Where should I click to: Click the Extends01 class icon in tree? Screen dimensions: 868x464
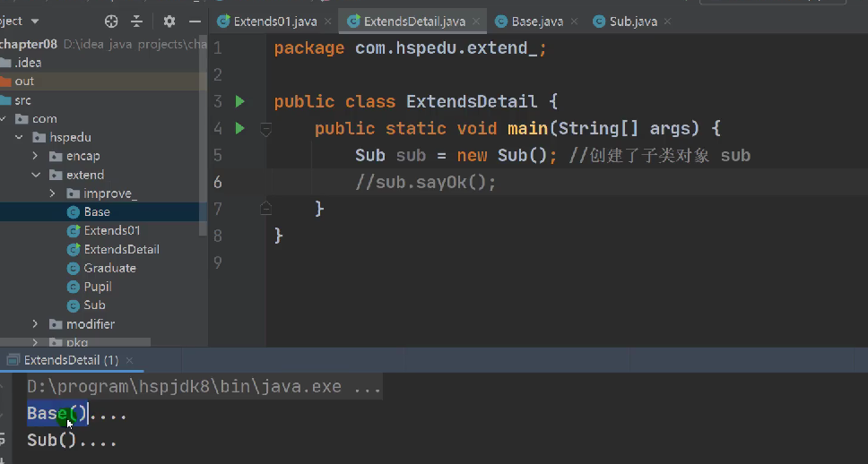(73, 230)
